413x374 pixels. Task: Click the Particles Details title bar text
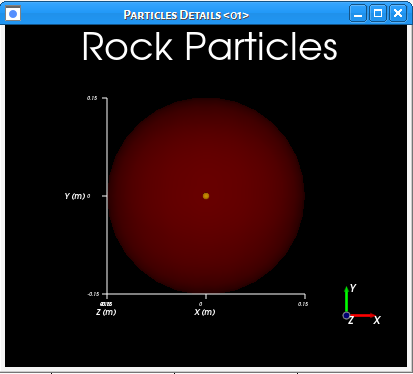[186, 15]
